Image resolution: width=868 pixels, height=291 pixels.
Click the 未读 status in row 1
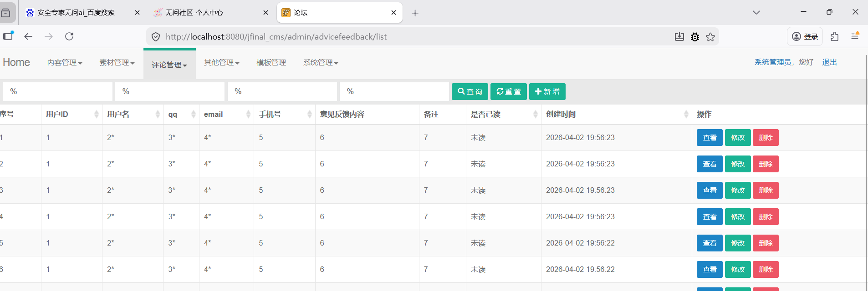(478, 138)
